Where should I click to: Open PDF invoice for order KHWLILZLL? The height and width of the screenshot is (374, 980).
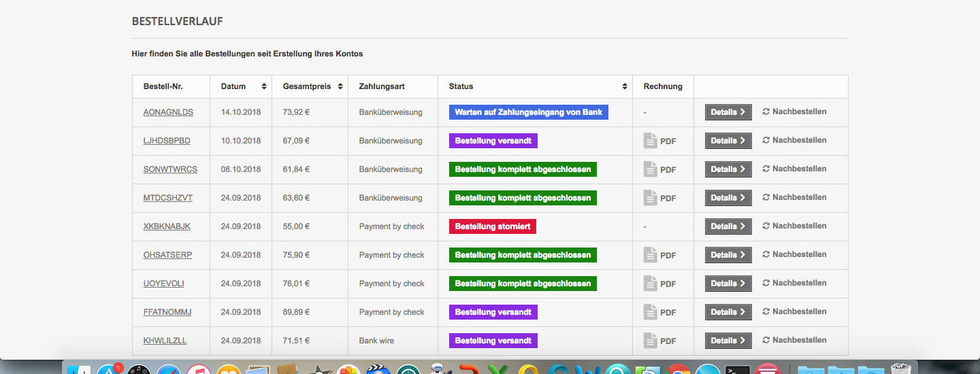(659, 341)
